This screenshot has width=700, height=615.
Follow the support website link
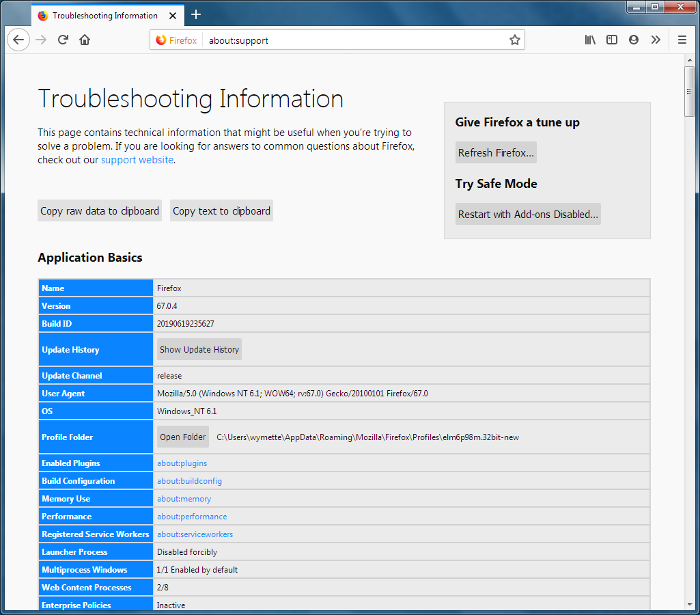click(x=137, y=160)
